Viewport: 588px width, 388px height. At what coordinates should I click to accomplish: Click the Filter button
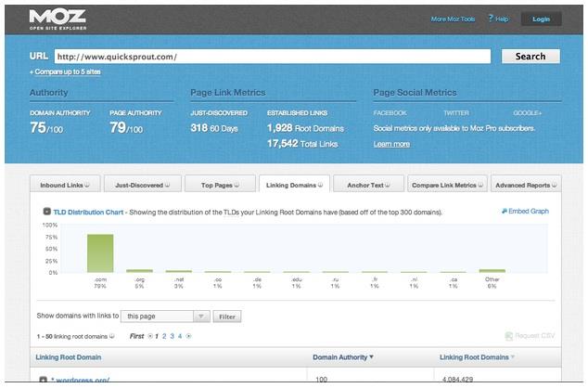click(227, 317)
